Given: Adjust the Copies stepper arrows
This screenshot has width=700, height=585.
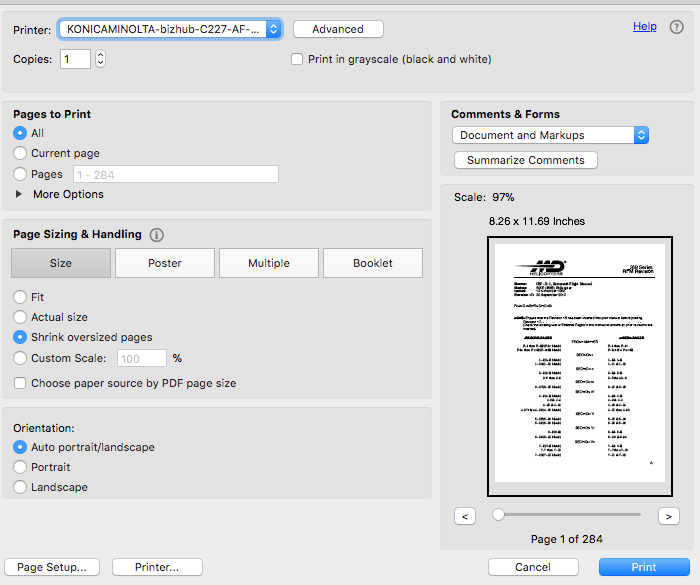Looking at the screenshot, I should point(100,59).
